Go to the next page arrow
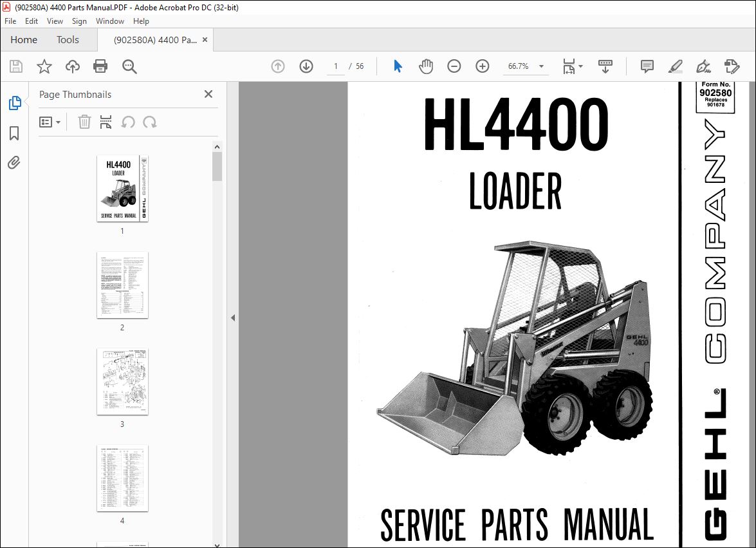Image resolution: width=756 pixels, height=548 pixels. click(306, 66)
